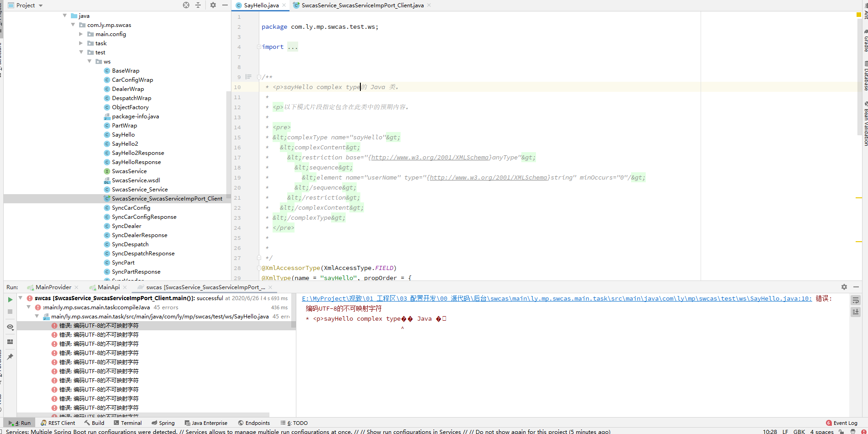The width and height of the screenshot is (868, 434).
Task: Follow the XMLSchema link on line 17
Action: [429, 157]
